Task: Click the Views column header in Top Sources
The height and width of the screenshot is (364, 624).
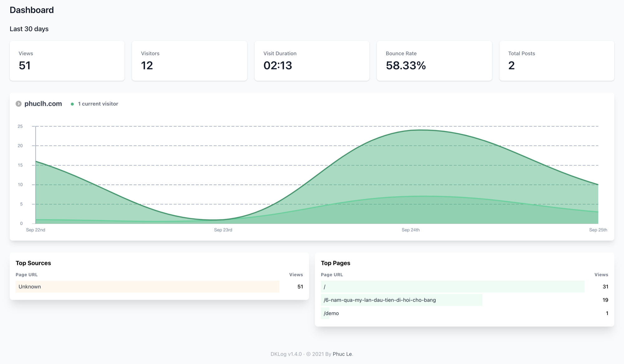Action: click(x=296, y=275)
